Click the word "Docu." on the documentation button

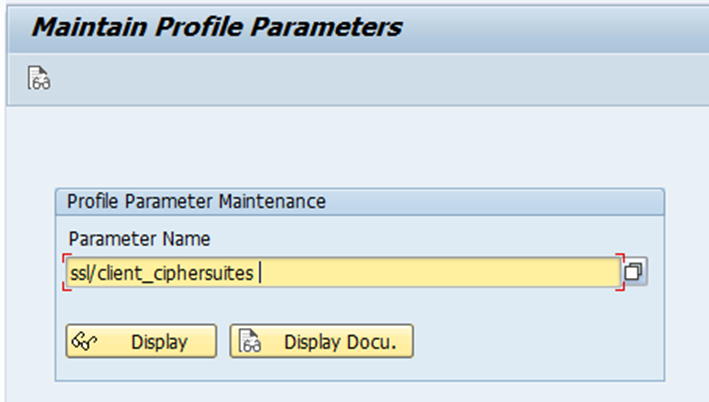[x=376, y=342]
